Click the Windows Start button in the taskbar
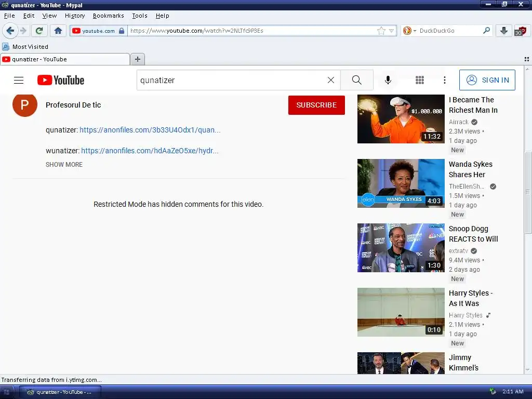 click(6, 392)
